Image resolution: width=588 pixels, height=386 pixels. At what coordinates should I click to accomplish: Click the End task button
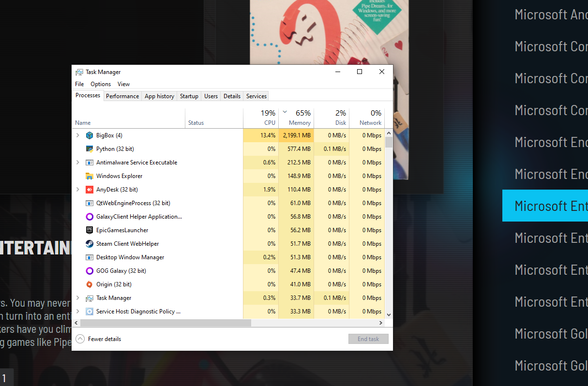coord(368,339)
